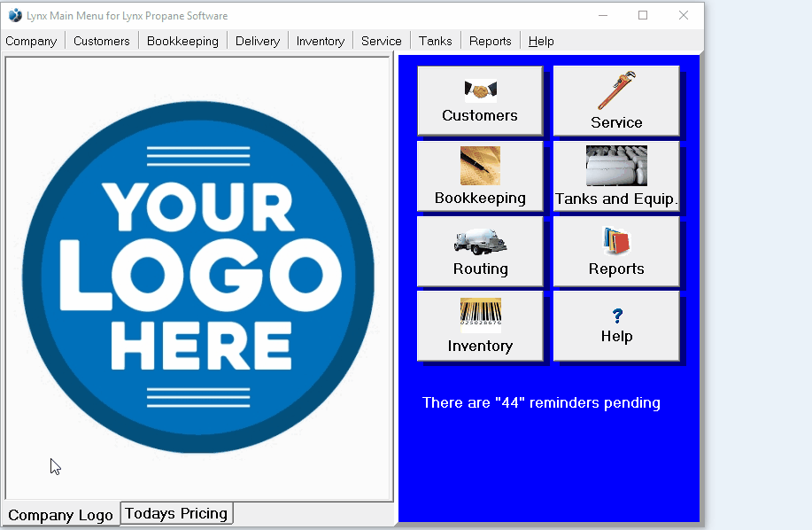Click the handshake Customers icon button
The width and height of the screenshot is (812, 530).
tap(480, 100)
